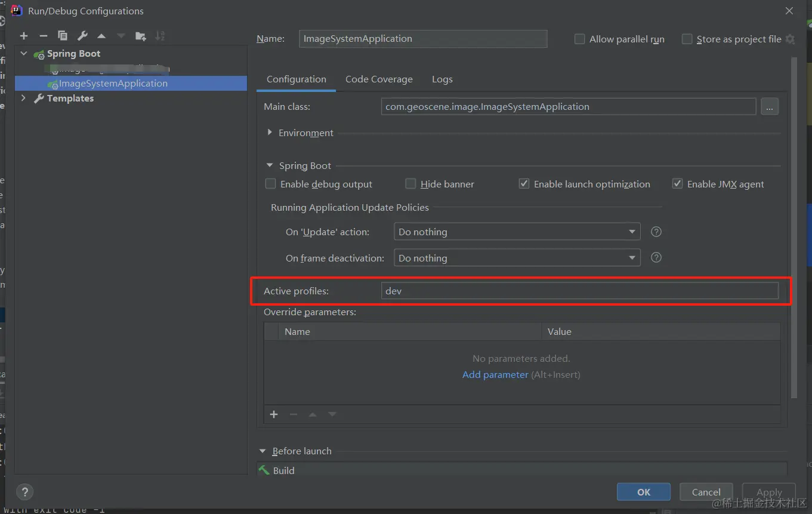Open the On 'Update' action dropdown
This screenshot has height=514, width=812.
[517, 232]
